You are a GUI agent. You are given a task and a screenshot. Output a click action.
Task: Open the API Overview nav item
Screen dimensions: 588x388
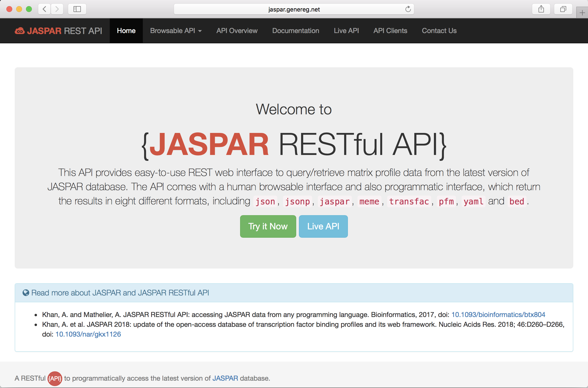[x=237, y=31]
